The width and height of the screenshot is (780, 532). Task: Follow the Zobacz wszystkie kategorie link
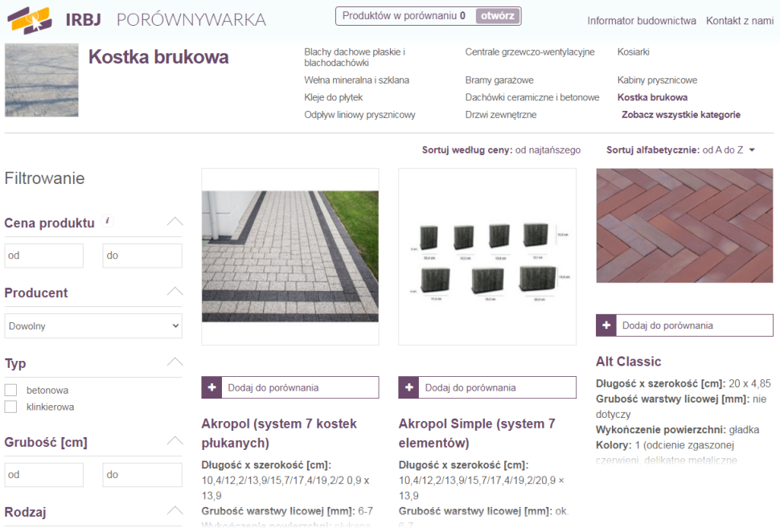(680, 115)
